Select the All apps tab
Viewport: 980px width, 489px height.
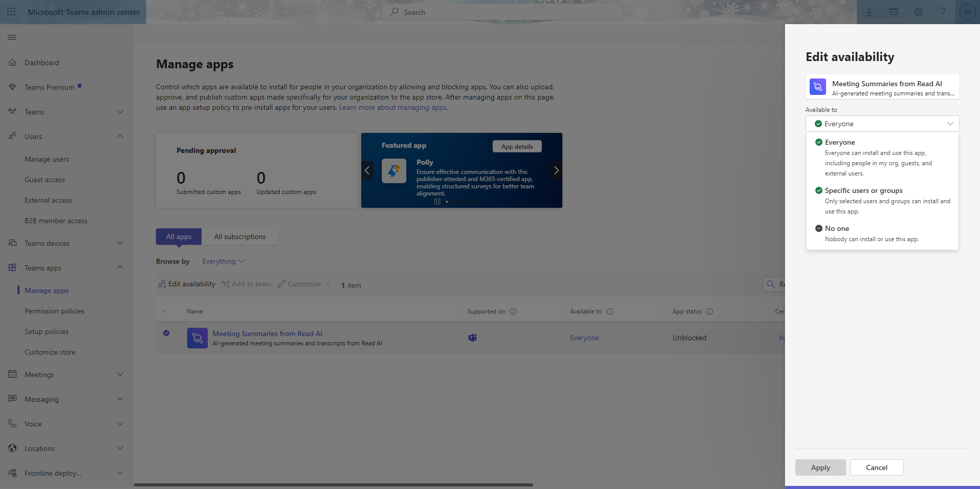tap(179, 237)
